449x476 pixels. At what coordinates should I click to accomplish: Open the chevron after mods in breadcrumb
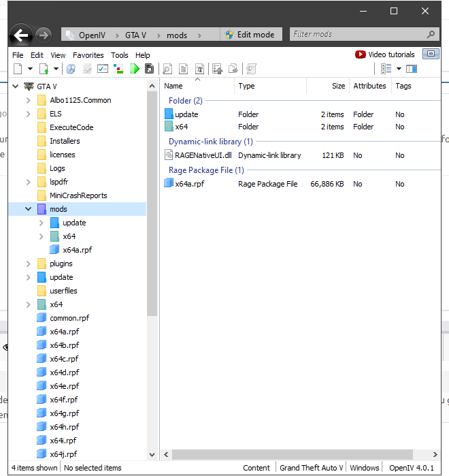point(199,35)
